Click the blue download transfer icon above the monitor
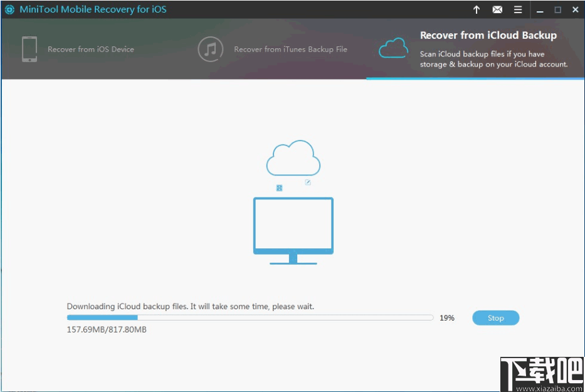This screenshot has height=392, width=585. 279,188
